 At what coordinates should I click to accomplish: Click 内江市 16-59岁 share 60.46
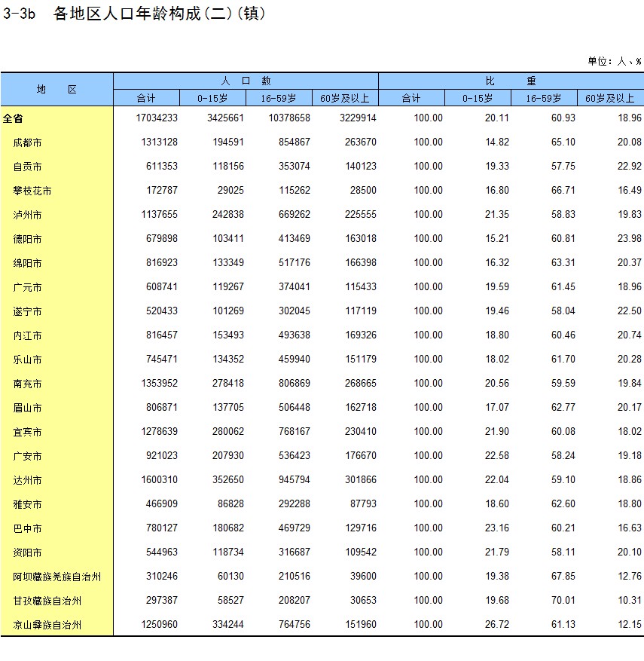tap(563, 335)
